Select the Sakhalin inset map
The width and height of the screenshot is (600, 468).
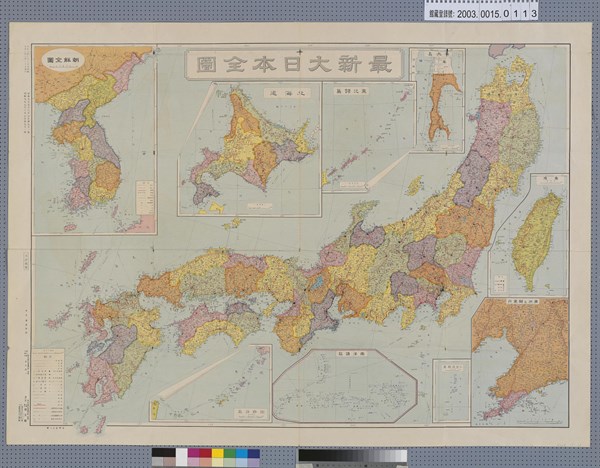click(x=439, y=100)
